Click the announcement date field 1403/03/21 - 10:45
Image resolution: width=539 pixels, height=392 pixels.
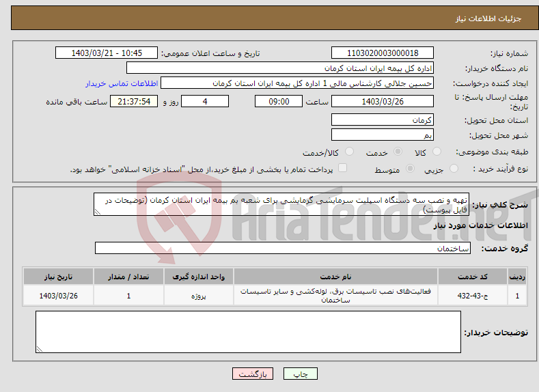tap(106, 53)
